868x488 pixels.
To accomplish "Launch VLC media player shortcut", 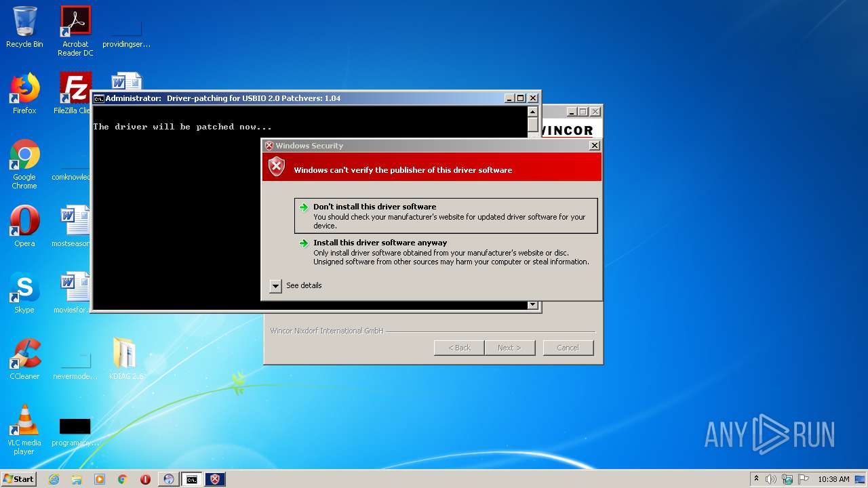I will tap(24, 430).
